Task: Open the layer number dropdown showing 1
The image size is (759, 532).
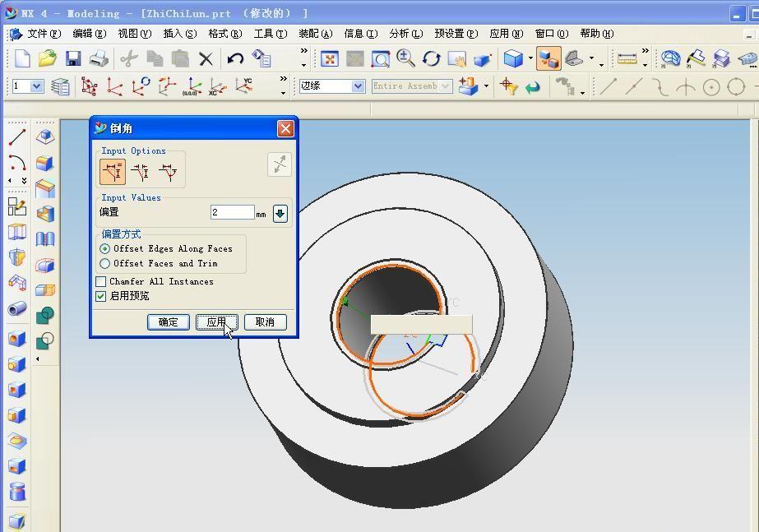Action: pyautogui.click(x=37, y=86)
